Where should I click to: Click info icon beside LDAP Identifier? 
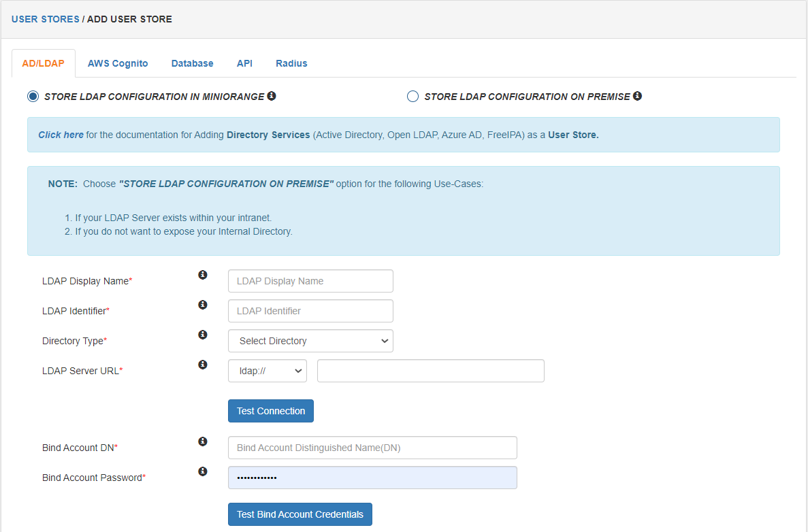[202, 305]
